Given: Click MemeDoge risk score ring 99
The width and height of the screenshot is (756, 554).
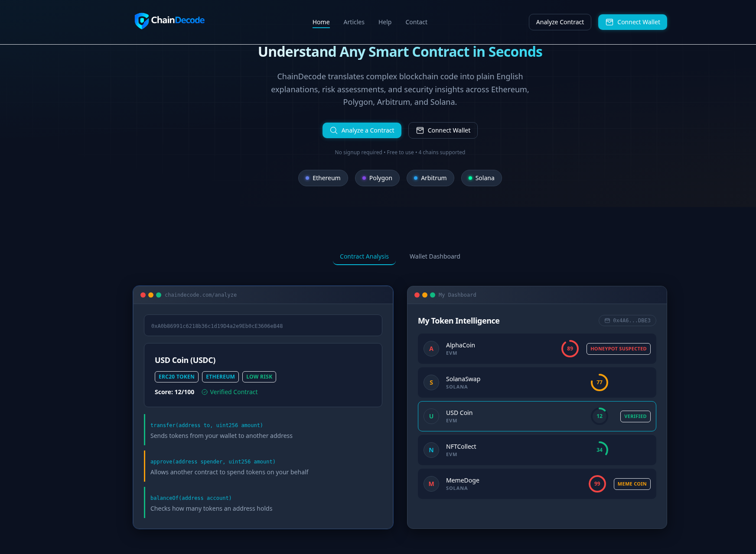Looking at the screenshot, I should click(597, 484).
